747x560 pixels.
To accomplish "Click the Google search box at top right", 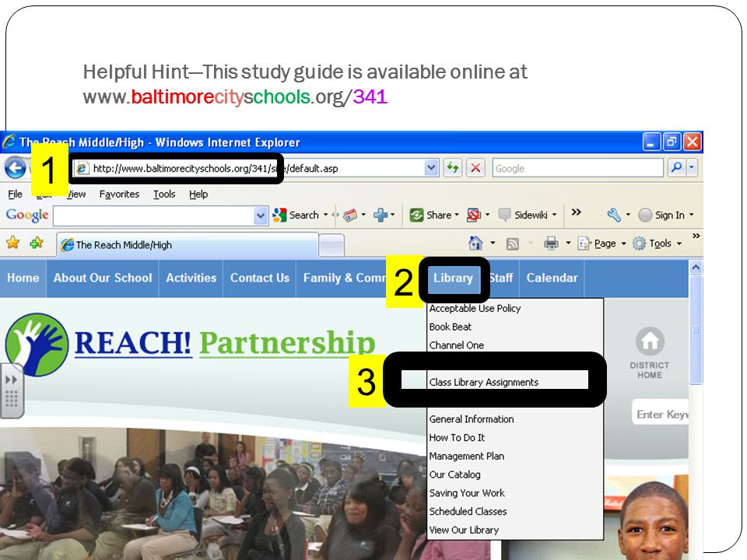I will [x=578, y=168].
